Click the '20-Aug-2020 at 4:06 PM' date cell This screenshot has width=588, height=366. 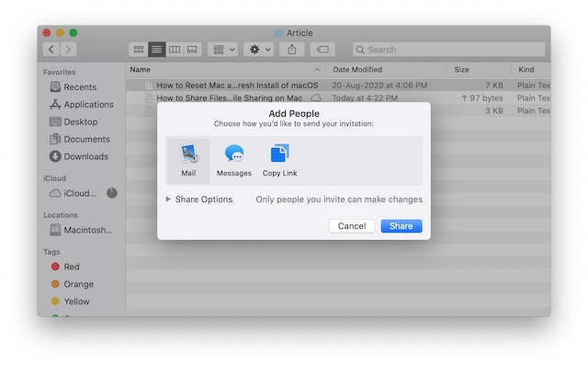[x=379, y=86]
